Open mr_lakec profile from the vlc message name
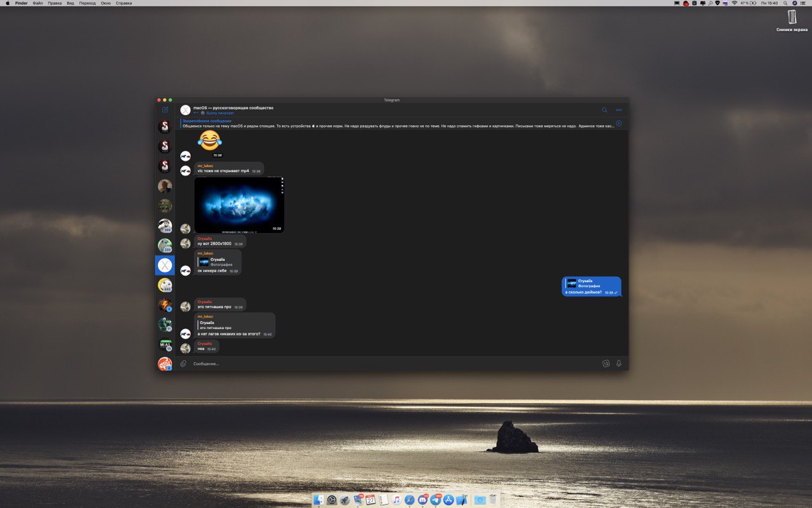The height and width of the screenshot is (508, 812). (x=206, y=166)
